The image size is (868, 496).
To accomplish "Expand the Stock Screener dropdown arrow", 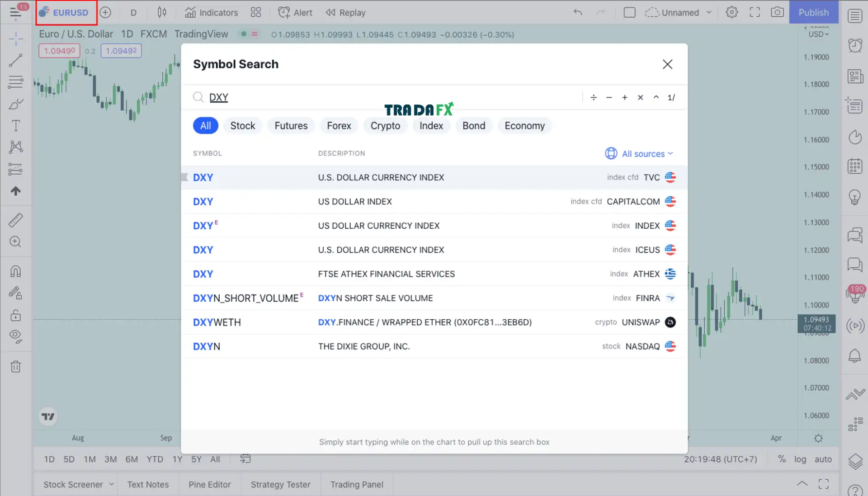I will 111,484.
